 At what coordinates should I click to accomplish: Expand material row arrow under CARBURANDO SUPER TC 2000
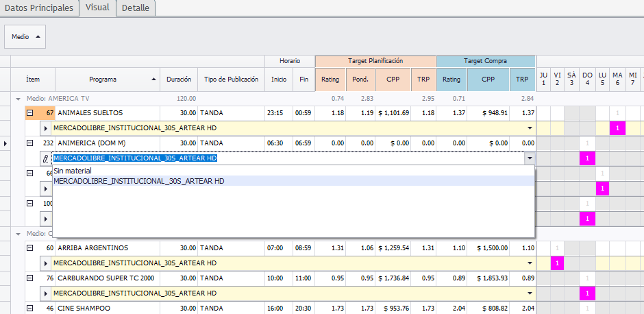click(x=46, y=293)
